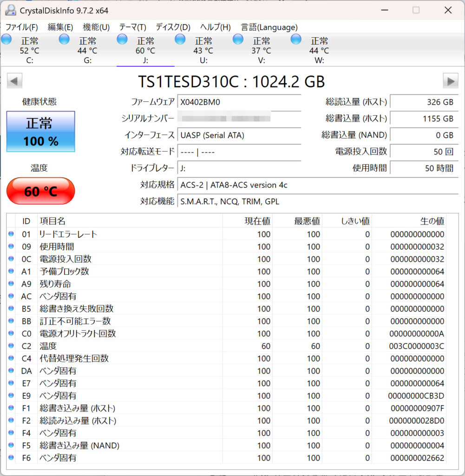The width and height of the screenshot is (465, 476).
Task: Switch to the W: drive status orb
Action: tap(296, 40)
